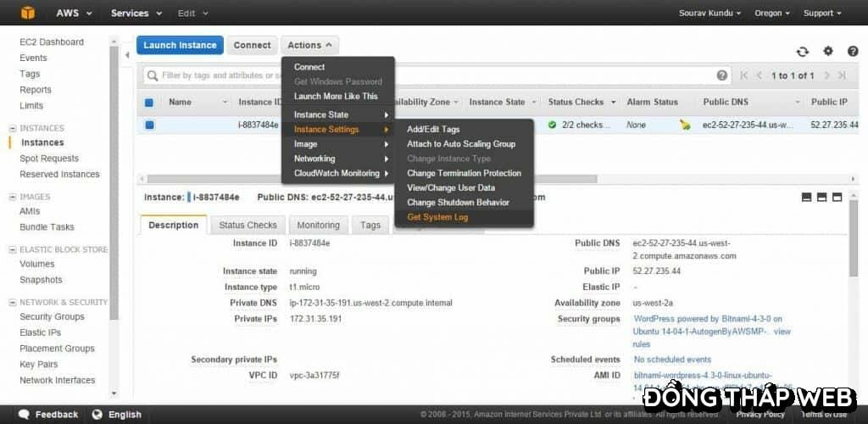Screen dimensions: 868x424
Task: Click the sidebar vertical scrollbar
Action: 114,182
